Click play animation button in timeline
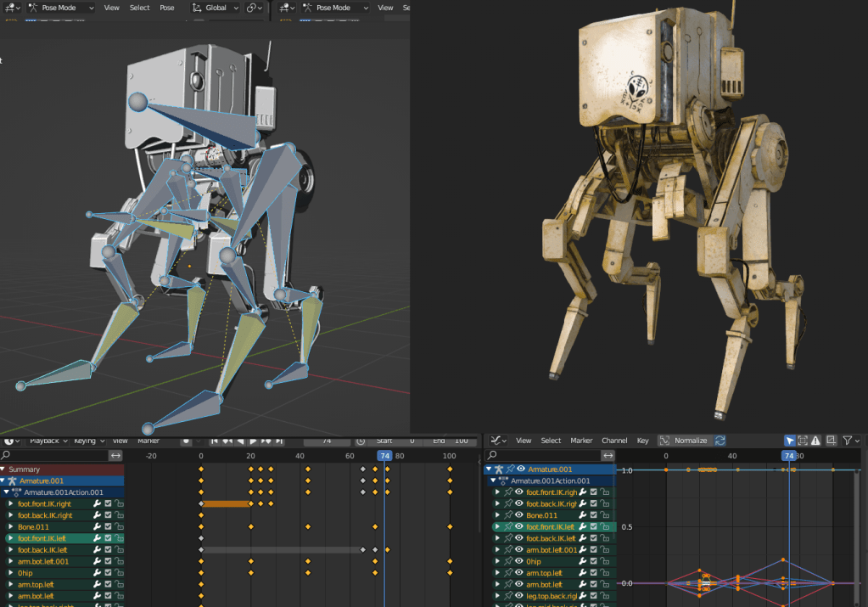 [253, 441]
